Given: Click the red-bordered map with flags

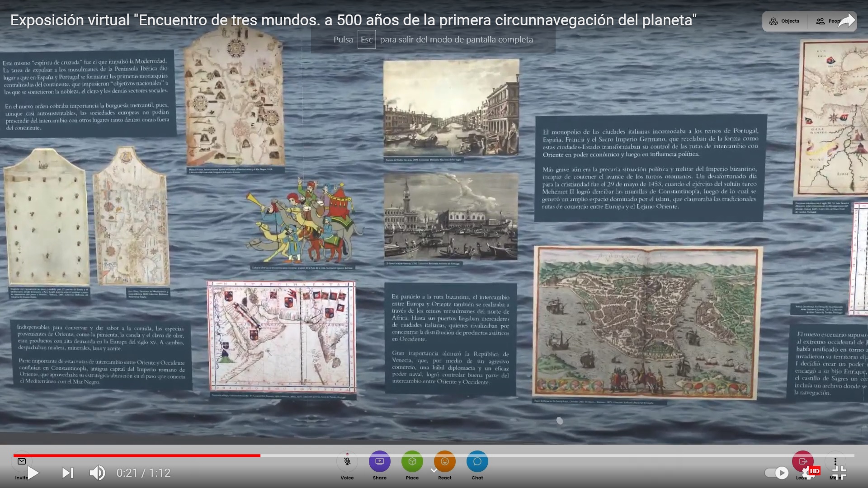Looking at the screenshot, I should pyautogui.click(x=282, y=337).
